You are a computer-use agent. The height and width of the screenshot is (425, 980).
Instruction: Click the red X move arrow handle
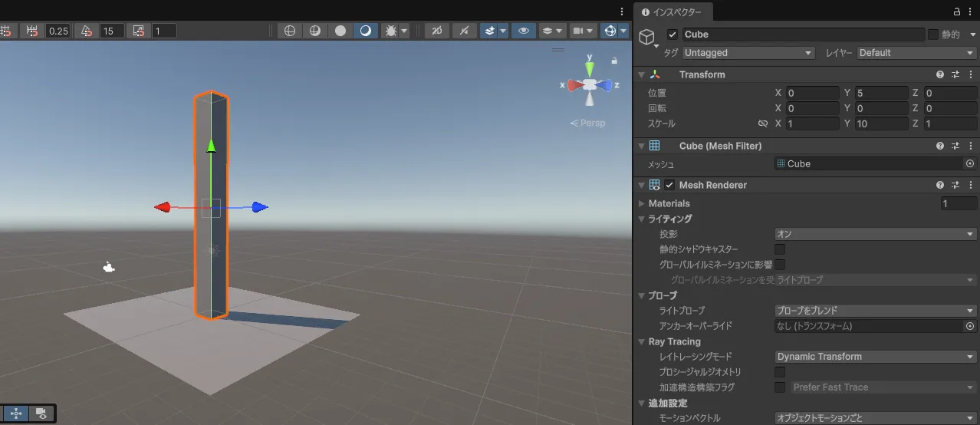coord(162,207)
